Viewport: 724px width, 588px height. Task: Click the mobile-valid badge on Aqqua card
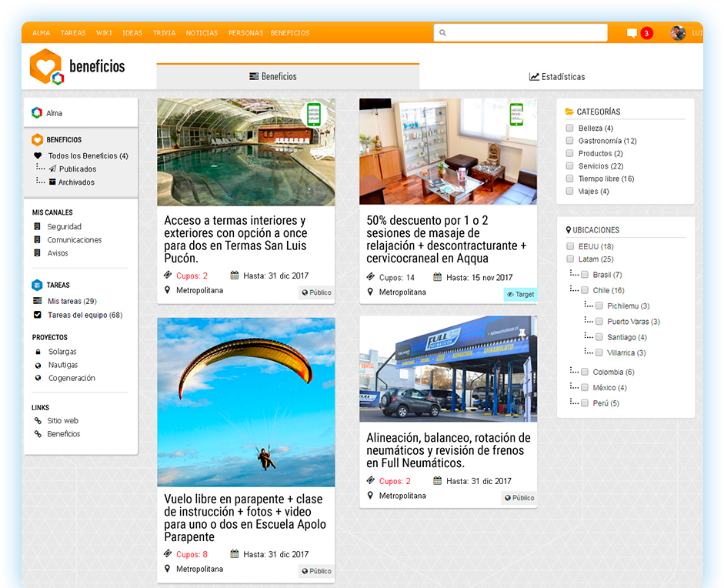[x=516, y=114]
